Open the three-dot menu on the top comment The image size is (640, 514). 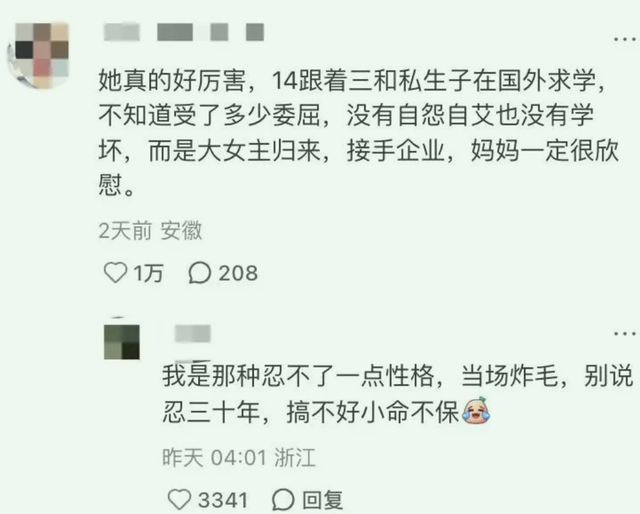[x=624, y=39]
